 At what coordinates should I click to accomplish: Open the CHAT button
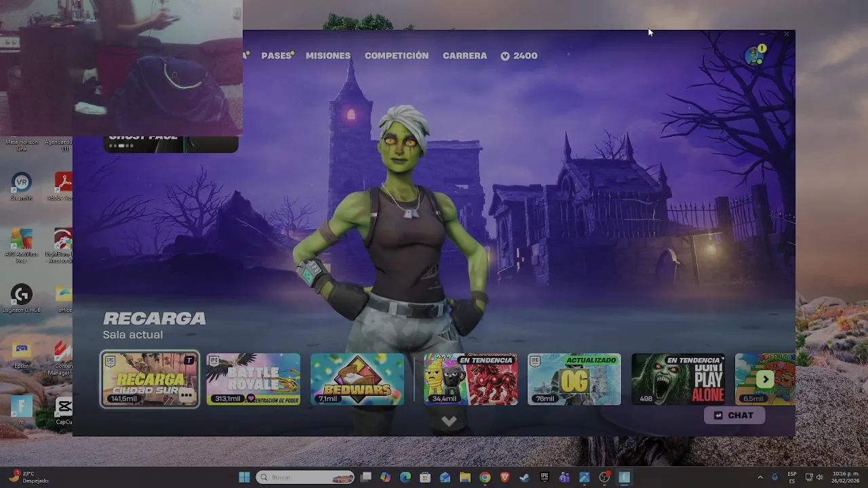click(x=734, y=415)
